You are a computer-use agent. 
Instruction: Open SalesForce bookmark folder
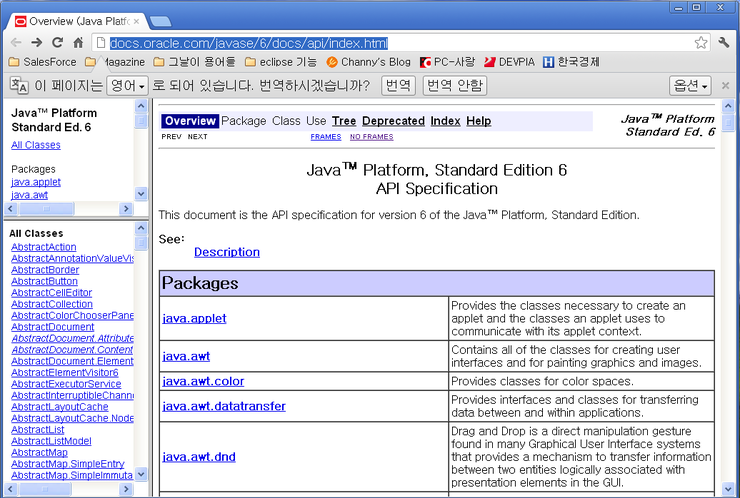tap(42, 62)
